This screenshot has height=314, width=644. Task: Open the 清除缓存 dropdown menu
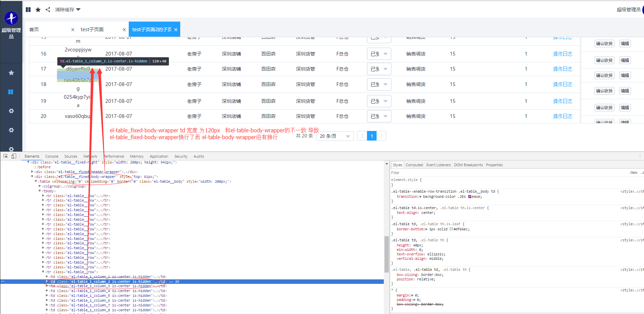tap(67, 9)
